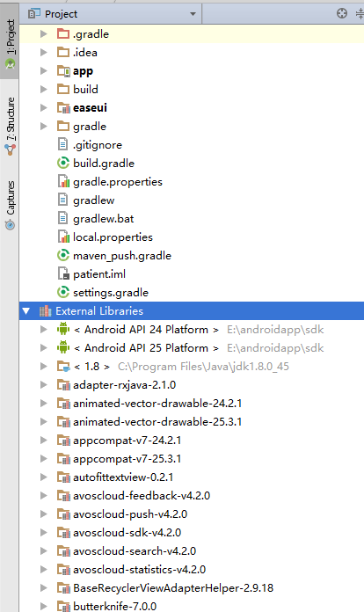The height and width of the screenshot is (612, 364).
Task: Click Android icon of API 25 Platform
Action: click(63, 347)
